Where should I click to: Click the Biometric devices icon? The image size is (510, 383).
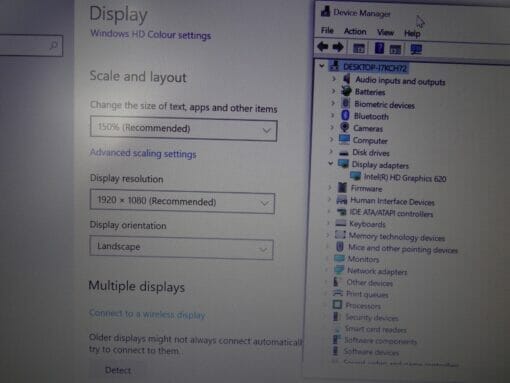[x=346, y=103]
